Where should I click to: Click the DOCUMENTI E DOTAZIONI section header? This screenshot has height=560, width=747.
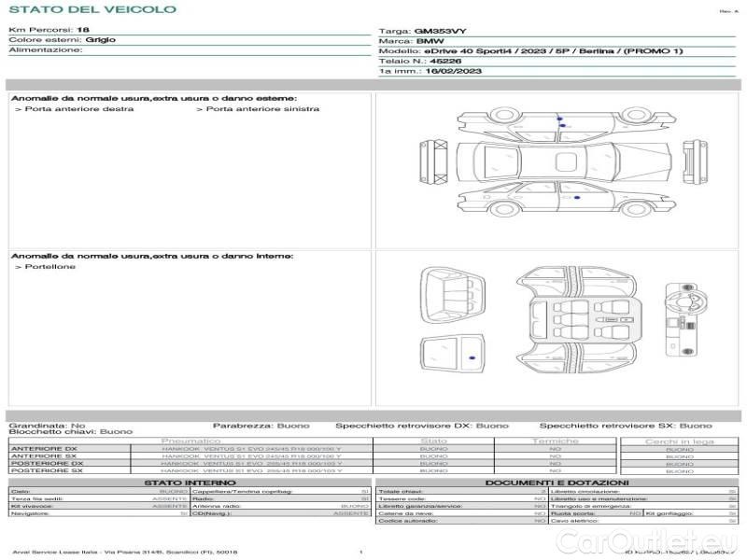556,483
